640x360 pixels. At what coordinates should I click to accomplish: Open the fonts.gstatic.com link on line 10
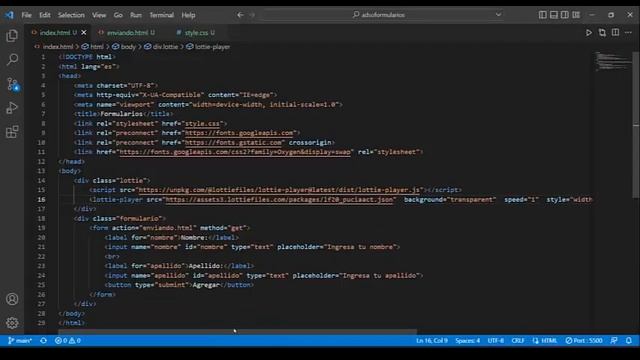point(233,142)
